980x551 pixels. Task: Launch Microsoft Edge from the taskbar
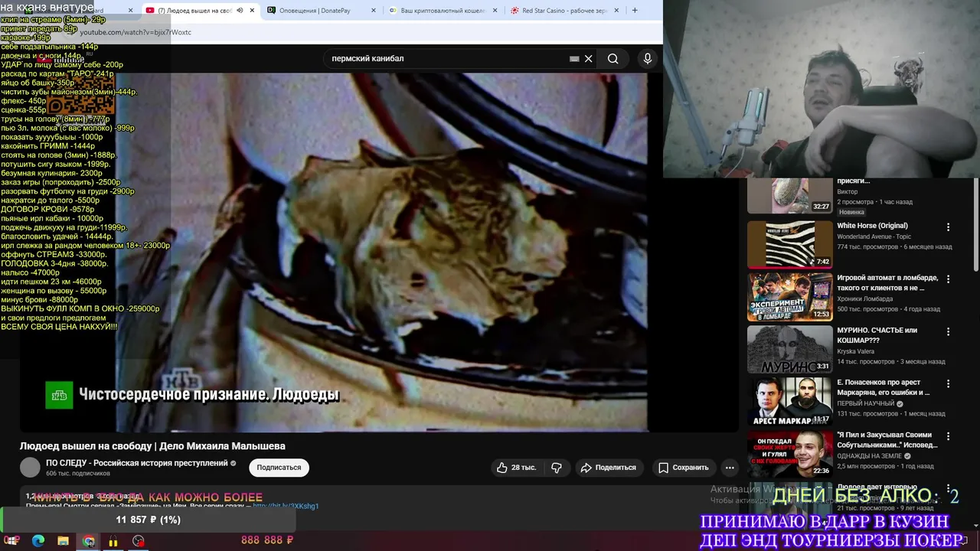click(38, 541)
